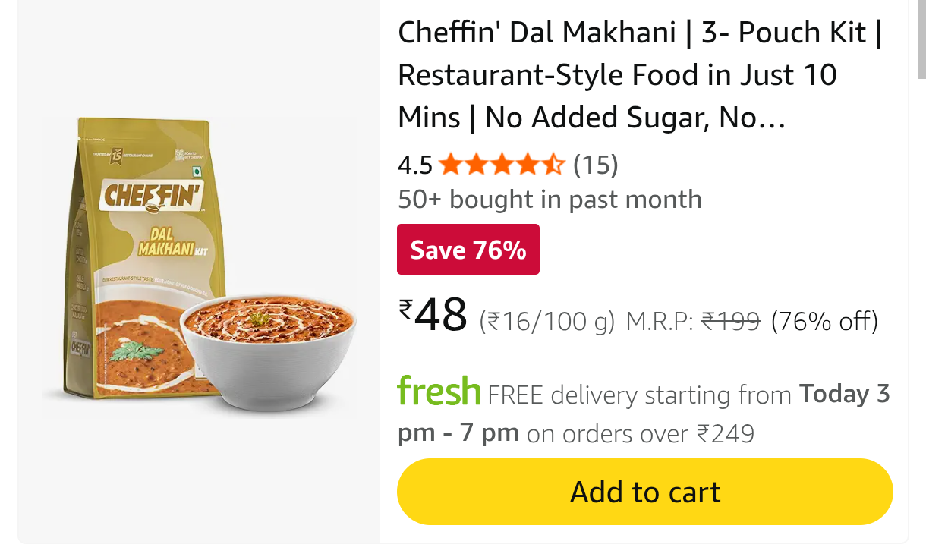
Task: Click the green vegetarian mark on the pouch
Action: pyautogui.click(x=197, y=171)
